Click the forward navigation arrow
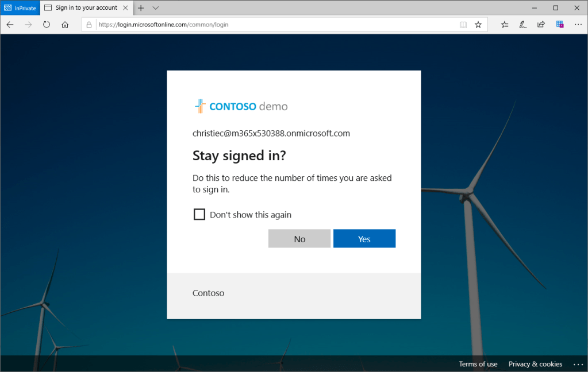Screen dimensions: 588x372 (28, 25)
